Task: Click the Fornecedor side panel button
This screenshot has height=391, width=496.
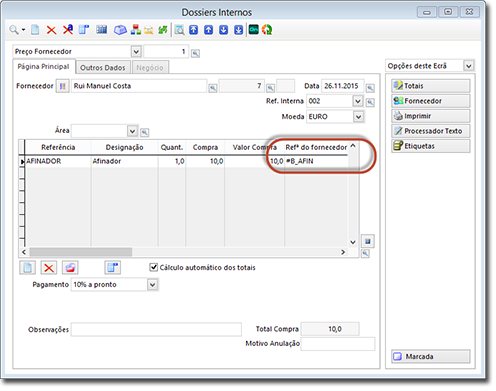Action: [x=431, y=101]
